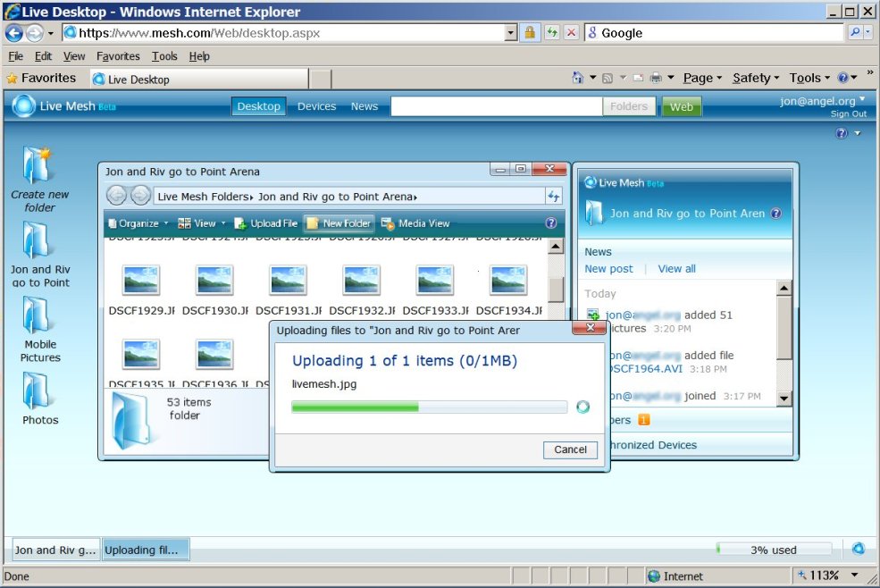The image size is (880, 588).
Task: Select DSCF1931 image thumbnail
Action: point(289,281)
